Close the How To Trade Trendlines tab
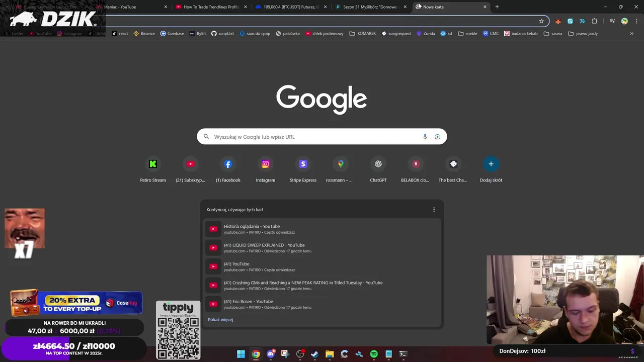 (246, 7)
